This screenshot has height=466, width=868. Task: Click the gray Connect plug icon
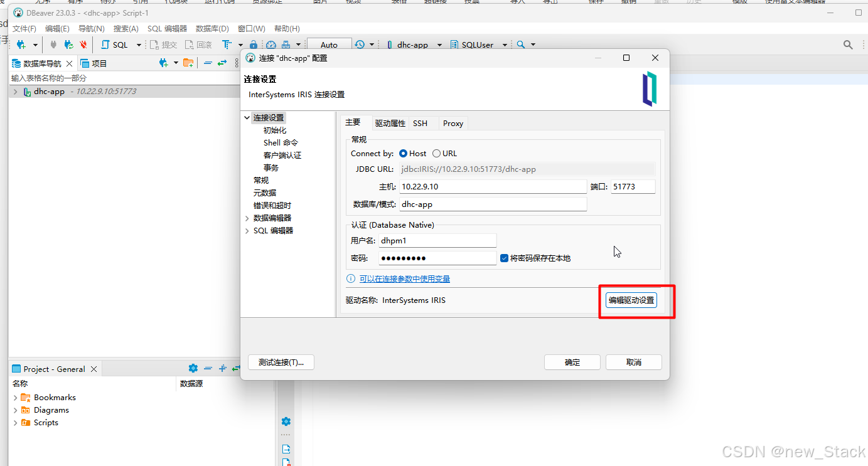coord(53,45)
